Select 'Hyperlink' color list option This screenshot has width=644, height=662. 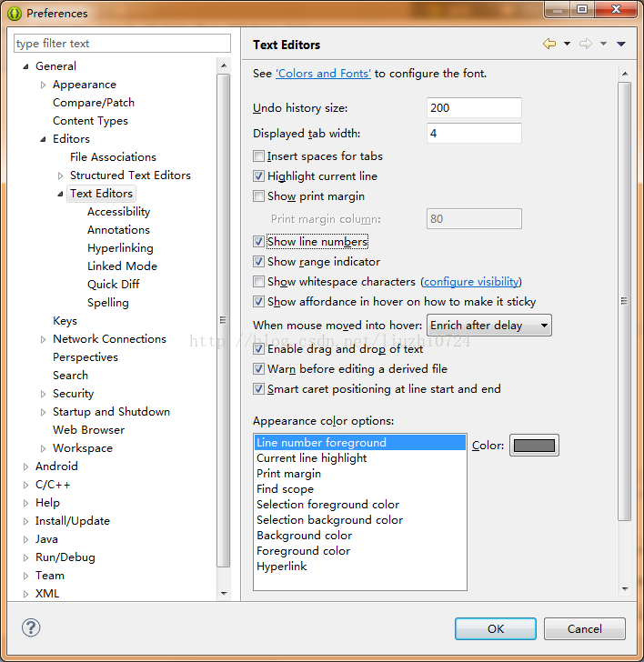click(x=360, y=567)
